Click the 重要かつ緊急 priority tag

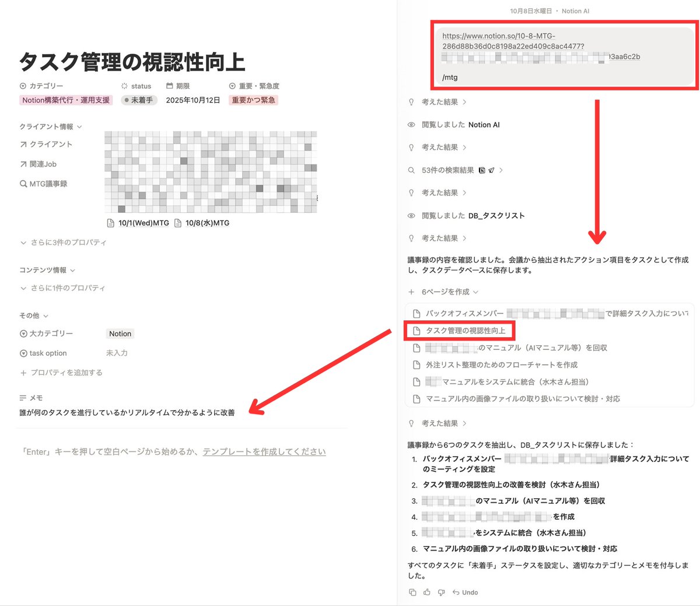click(254, 100)
